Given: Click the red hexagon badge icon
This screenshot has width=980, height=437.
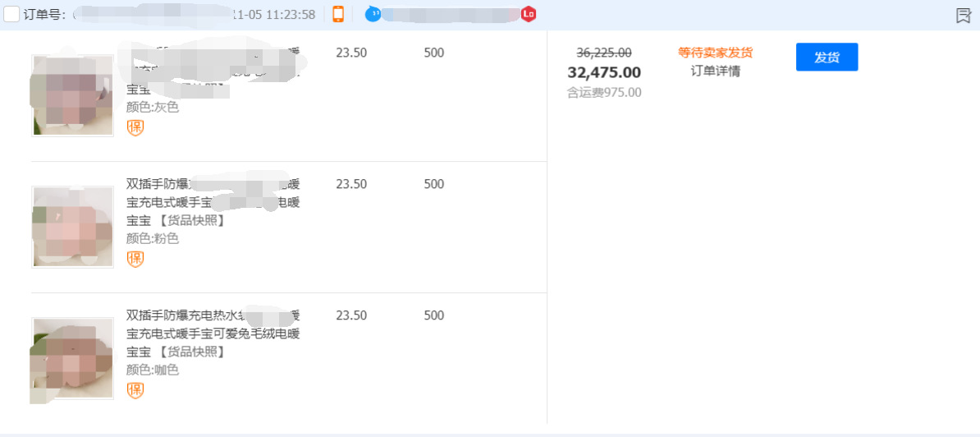Looking at the screenshot, I should click(529, 14).
